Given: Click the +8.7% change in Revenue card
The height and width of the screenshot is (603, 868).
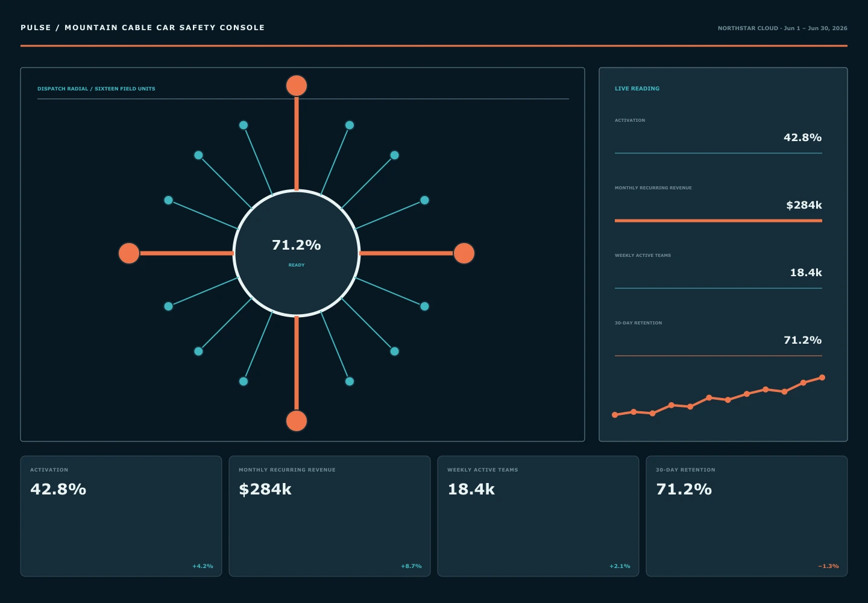Looking at the screenshot, I should pos(411,566).
